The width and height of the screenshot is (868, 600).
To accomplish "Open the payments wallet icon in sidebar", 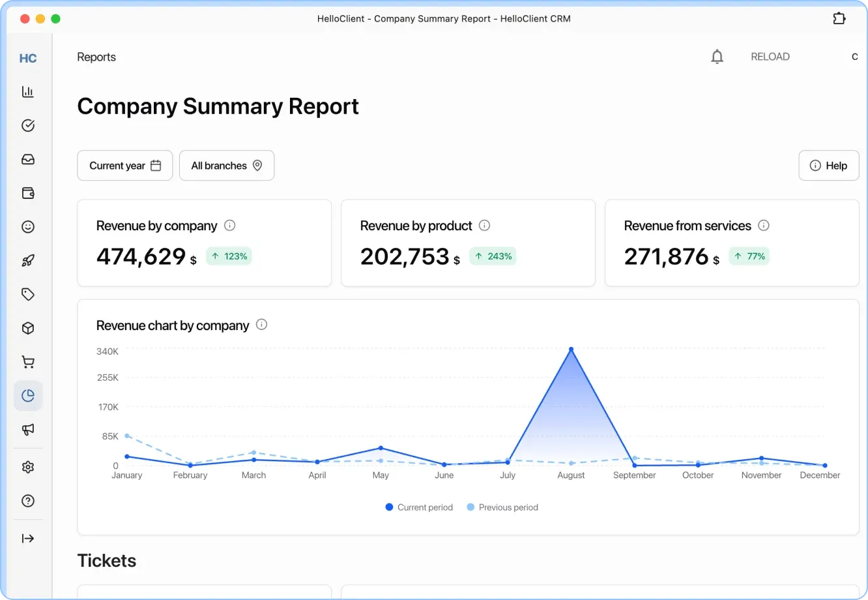I will [x=28, y=193].
